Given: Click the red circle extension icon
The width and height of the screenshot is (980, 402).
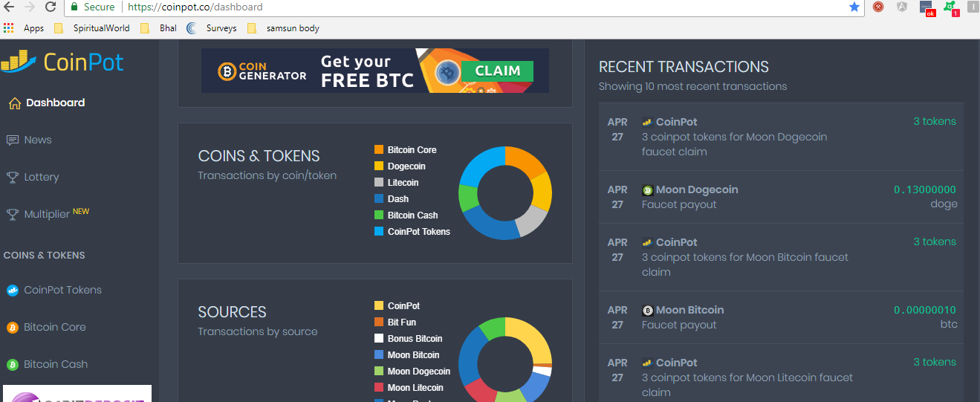Looking at the screenshot, I should 878,7.
